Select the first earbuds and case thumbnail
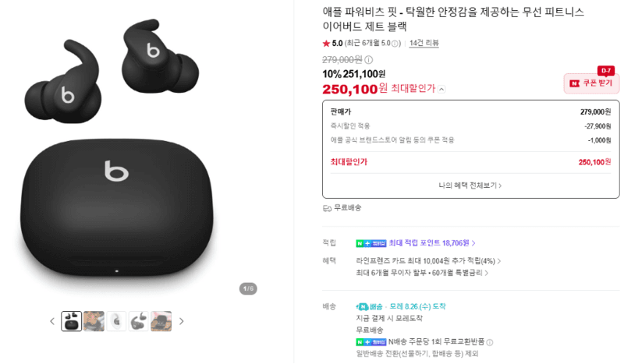The width and height of the screenshot is (624, 364). [72, 321]
